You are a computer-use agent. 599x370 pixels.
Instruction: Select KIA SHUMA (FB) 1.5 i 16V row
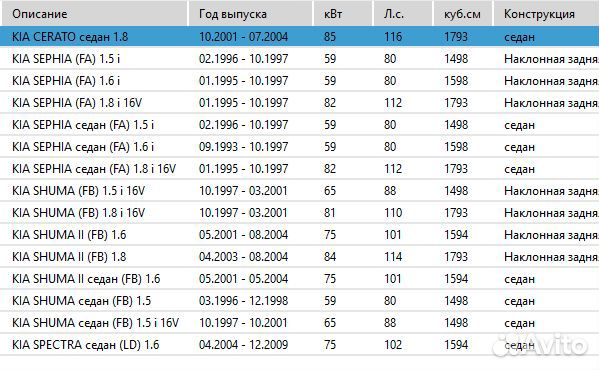300,191
